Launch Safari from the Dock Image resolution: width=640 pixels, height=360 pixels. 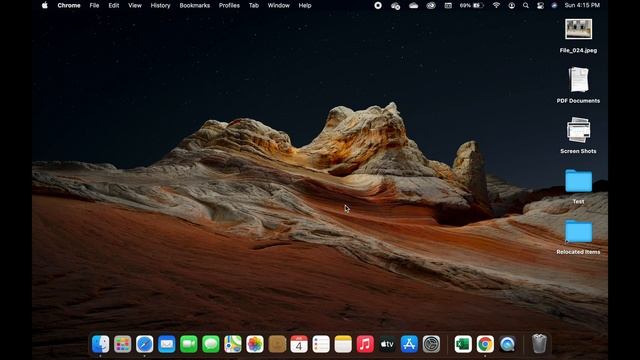click(144, 344)
